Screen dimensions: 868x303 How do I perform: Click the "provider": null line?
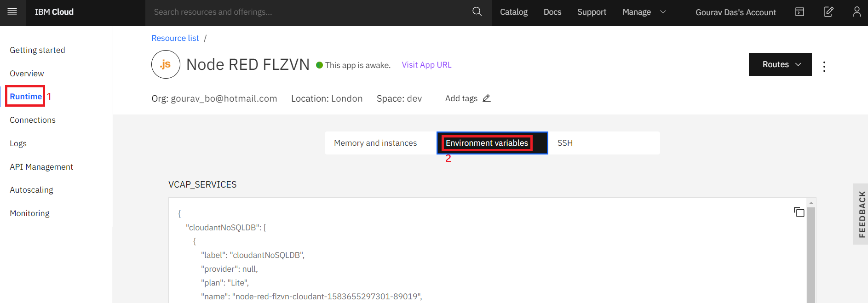point(229,269)
